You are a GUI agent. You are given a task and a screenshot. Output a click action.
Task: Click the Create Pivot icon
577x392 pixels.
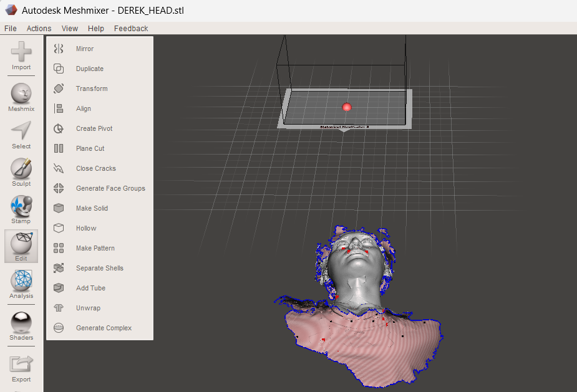click(59, 128)
